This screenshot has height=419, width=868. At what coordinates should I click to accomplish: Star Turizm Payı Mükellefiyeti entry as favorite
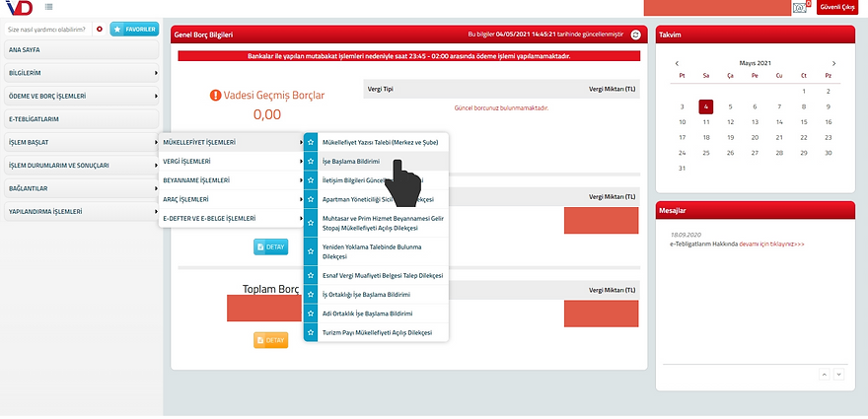click(311, 332)
